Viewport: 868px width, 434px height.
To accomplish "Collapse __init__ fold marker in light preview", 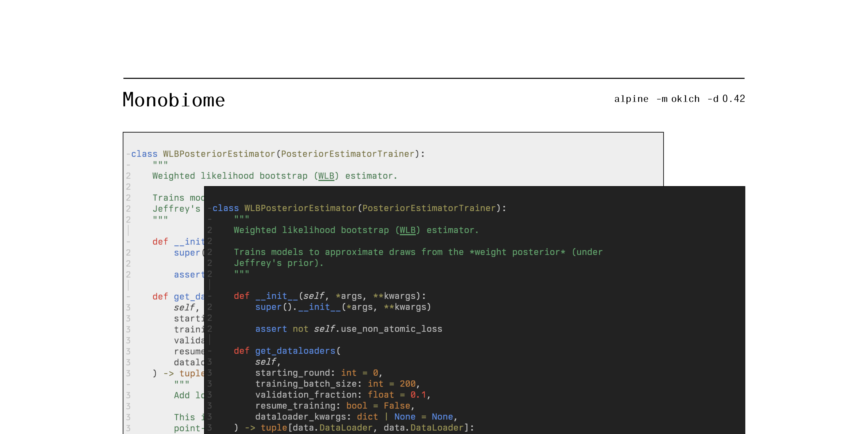I will coord(128,242).
